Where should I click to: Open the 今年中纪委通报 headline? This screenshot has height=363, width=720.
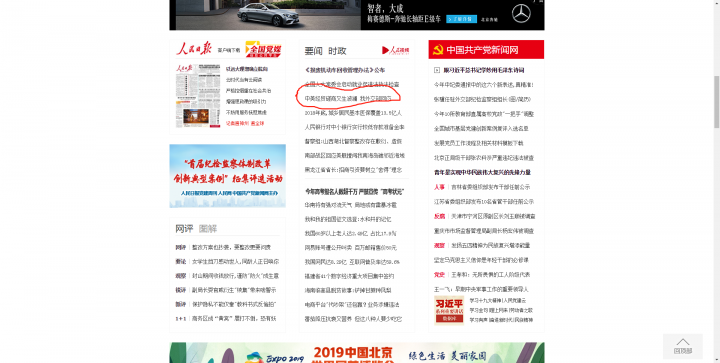(484, 85)
